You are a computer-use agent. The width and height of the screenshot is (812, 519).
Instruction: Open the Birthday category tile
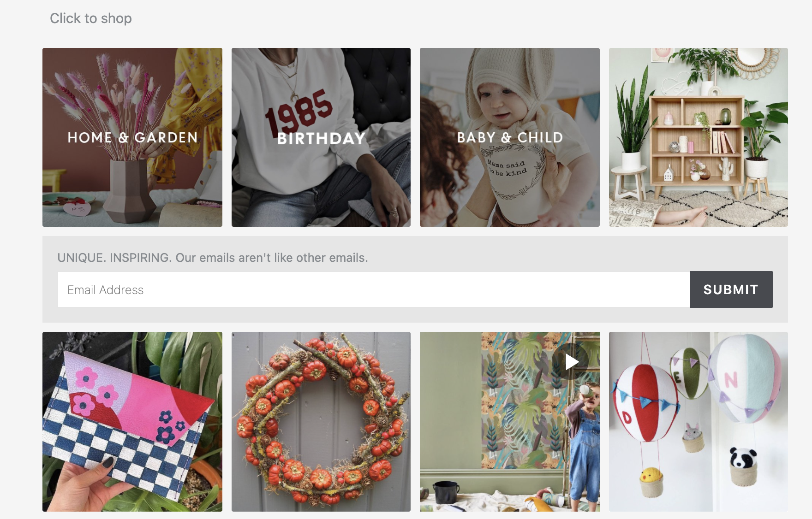click(321, 137)
